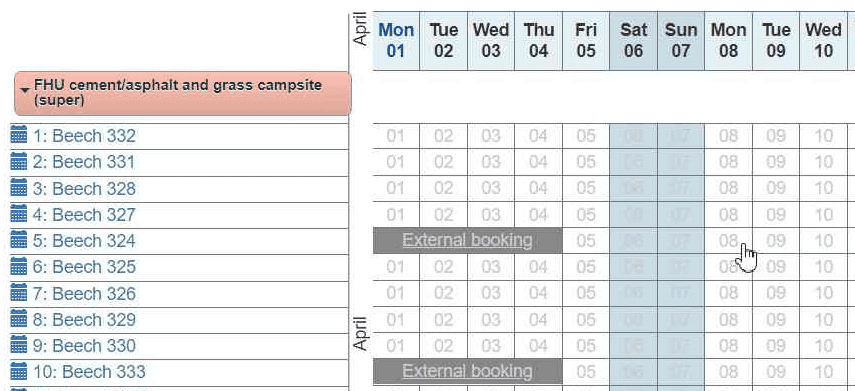Pick day 02 cell for Beech 329
The image size is (855, 391).
[443, 320]
